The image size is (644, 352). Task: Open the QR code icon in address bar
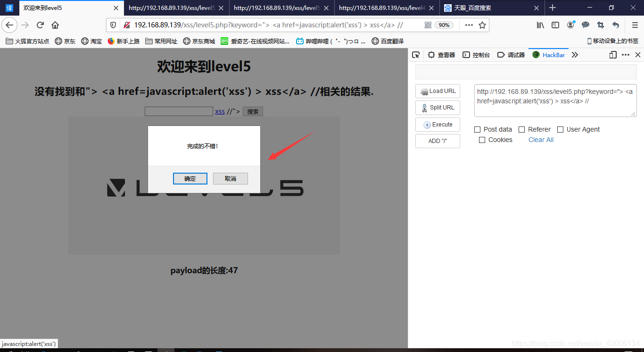(428, 25)
